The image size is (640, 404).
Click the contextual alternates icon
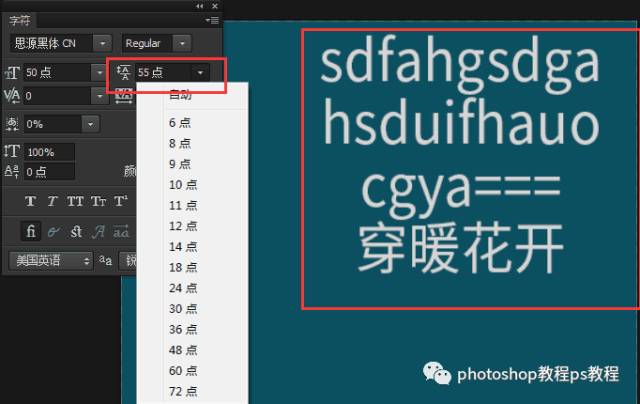[54, 230]
